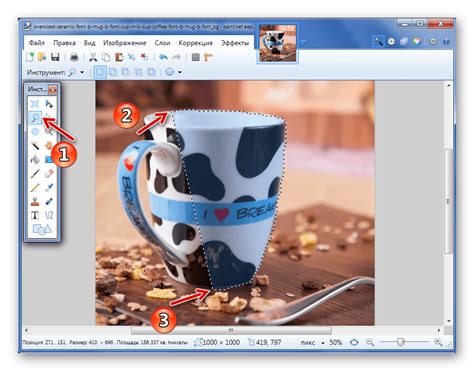Toggle the History window button
Image resolution: width=474 pixels, height=371 pixels.
391,41
